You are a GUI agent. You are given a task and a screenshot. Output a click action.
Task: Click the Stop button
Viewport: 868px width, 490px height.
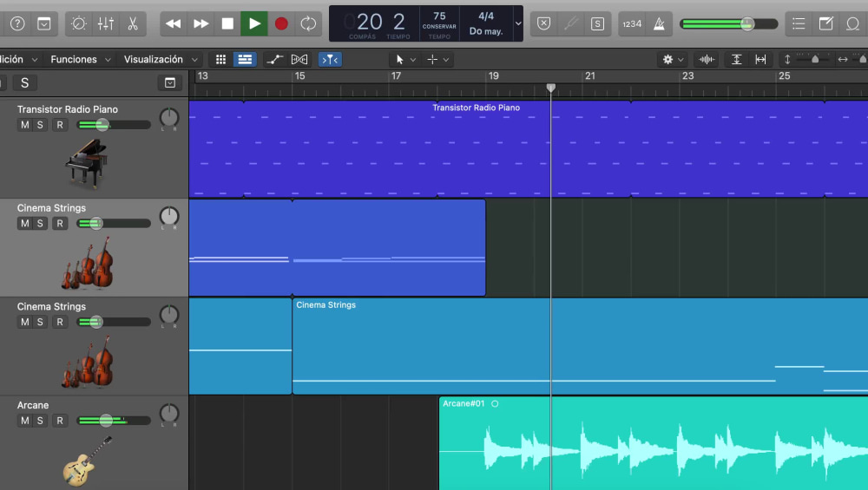(227, 23)
